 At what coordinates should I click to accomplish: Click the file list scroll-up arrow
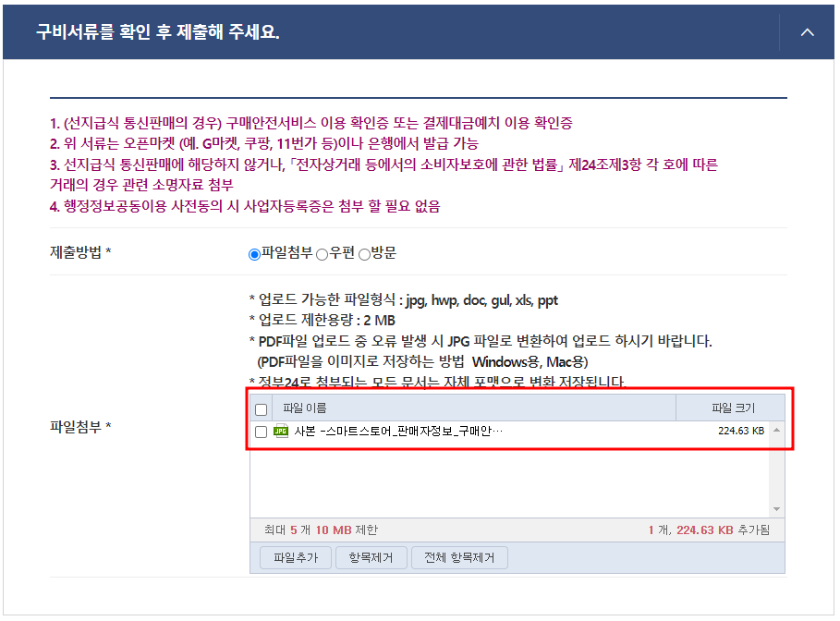[x=776, y=431]
